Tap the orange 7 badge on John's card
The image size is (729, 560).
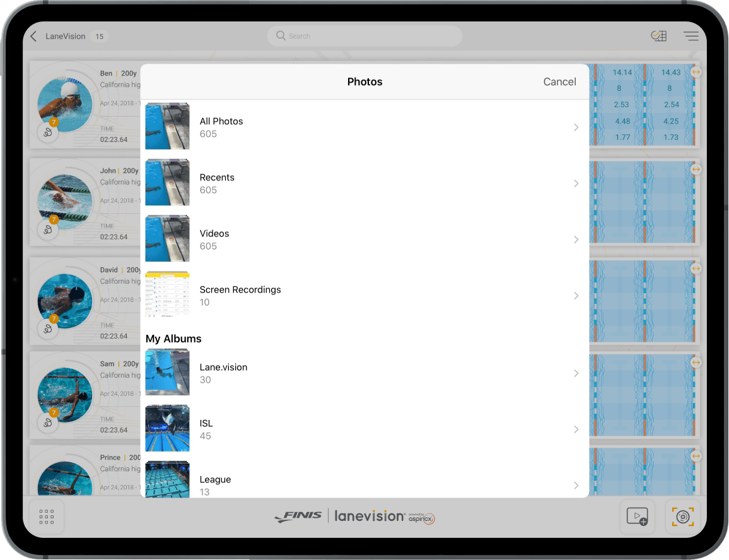(x=54, y=219)
